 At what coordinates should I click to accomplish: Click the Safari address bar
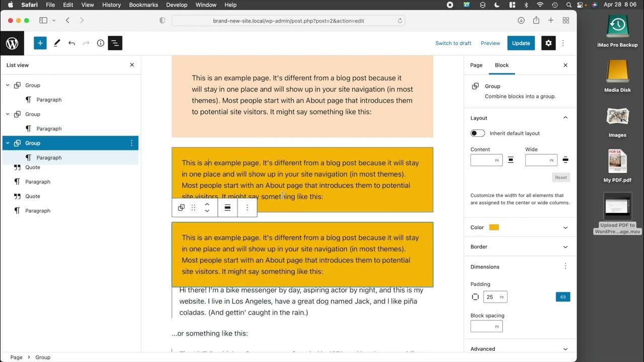288,21
